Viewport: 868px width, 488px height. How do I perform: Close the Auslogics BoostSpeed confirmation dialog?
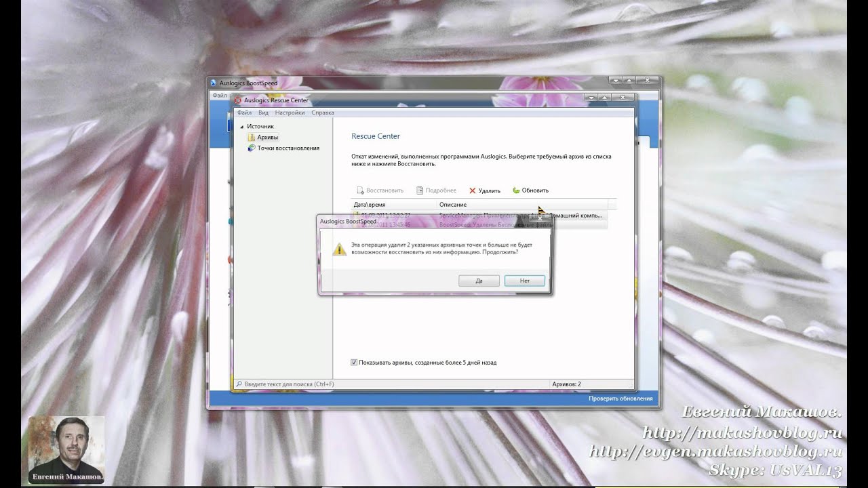click(540, 220)
